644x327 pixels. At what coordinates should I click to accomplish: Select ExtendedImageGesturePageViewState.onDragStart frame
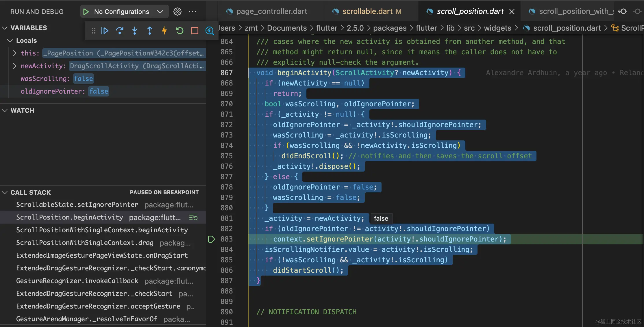103,256
